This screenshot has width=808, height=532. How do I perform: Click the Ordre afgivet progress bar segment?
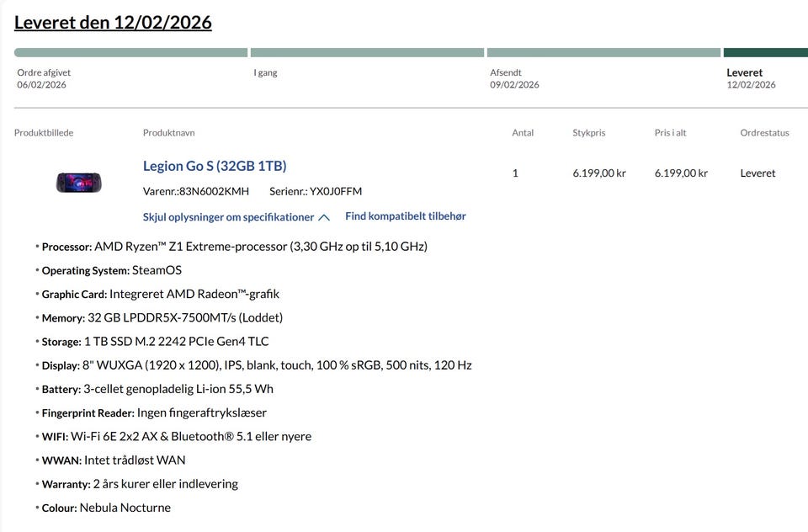click(x=130, y=52)
